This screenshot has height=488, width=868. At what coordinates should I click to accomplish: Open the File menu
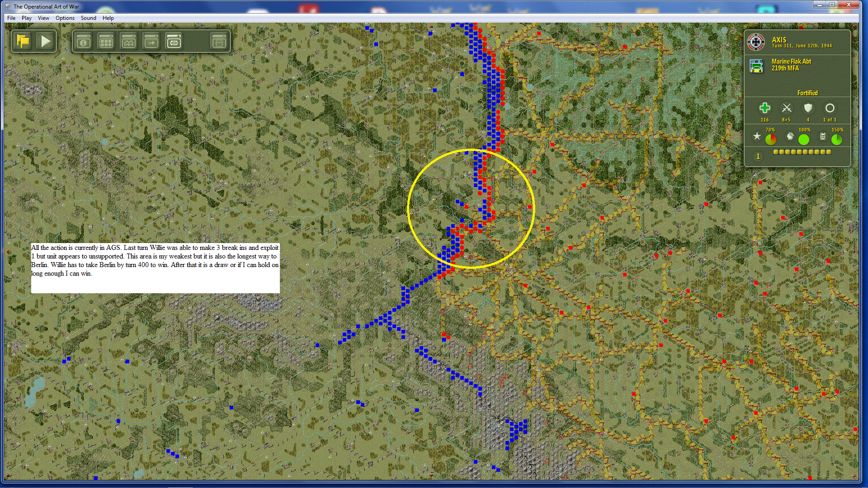coord(11,18)
